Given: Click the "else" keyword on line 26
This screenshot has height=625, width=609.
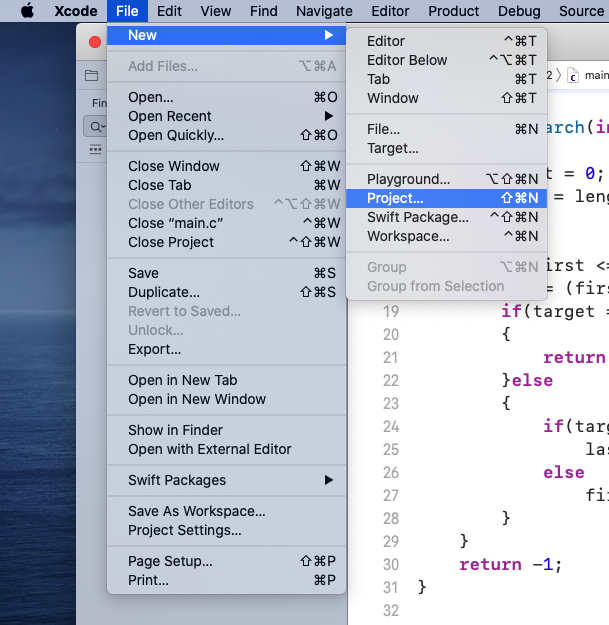Looking at the screenshot, I should coord(564,473).
